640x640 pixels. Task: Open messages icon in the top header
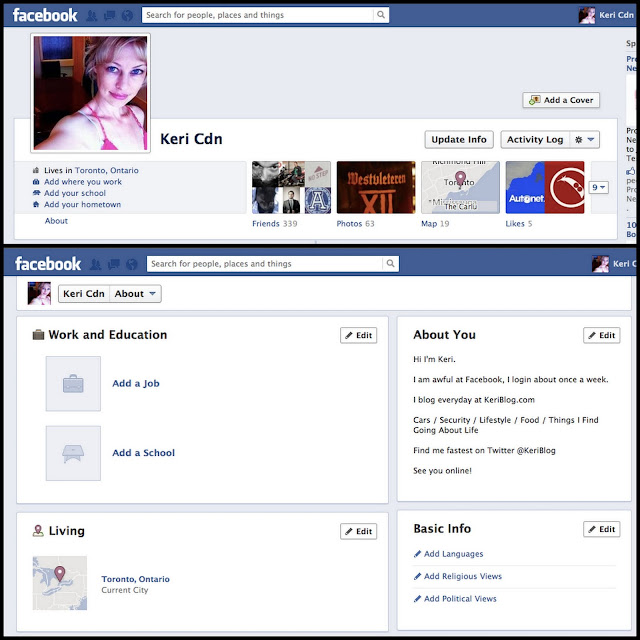(x=109, y=16)
